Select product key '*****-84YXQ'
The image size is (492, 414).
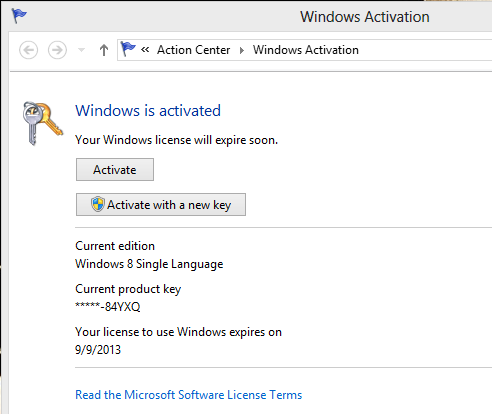pos(108,306)
